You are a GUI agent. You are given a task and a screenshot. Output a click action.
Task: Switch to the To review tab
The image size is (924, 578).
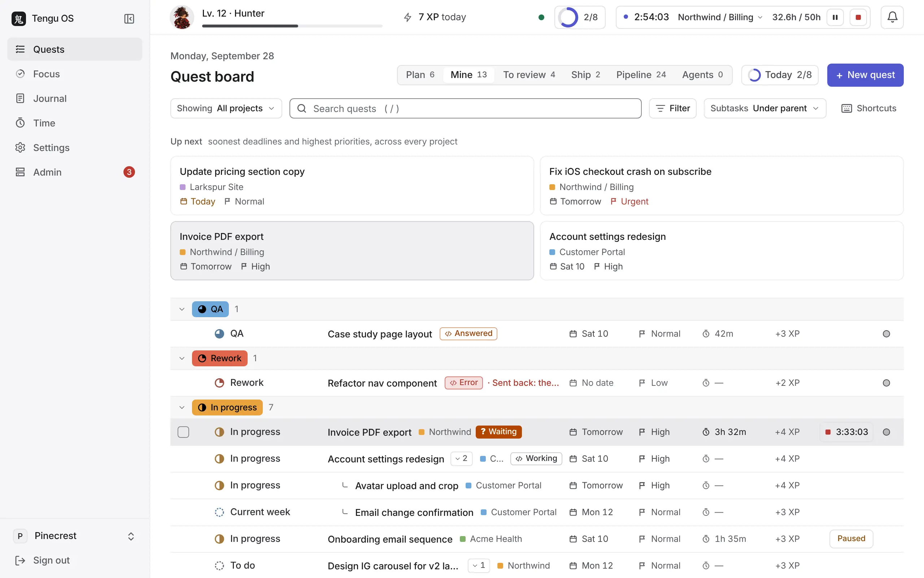pos(529,74)
